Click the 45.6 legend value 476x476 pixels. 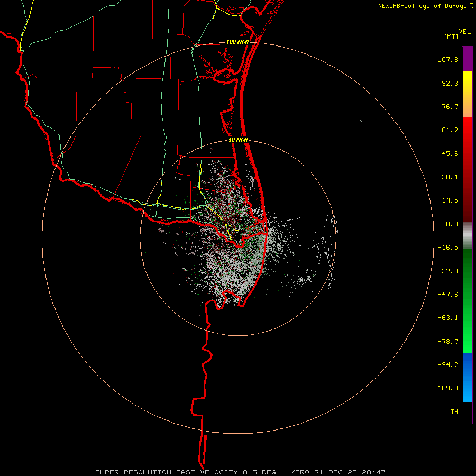(x=450, y=153)
